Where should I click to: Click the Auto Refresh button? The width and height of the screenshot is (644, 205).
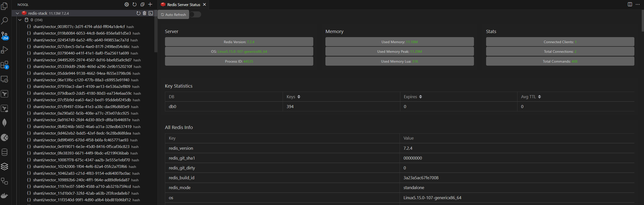(x=173, y=14)
